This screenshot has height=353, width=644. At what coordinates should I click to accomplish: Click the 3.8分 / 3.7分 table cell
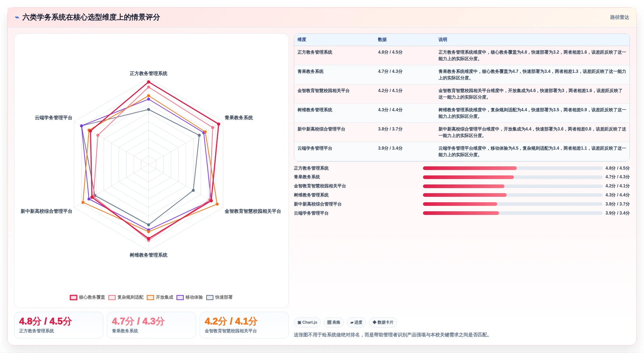point(390,129)
